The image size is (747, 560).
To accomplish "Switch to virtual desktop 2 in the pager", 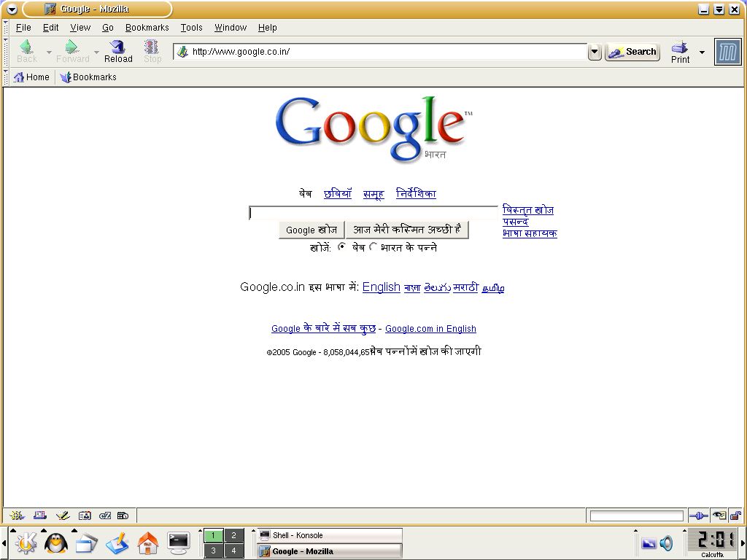I will click(x=233, y=535).
